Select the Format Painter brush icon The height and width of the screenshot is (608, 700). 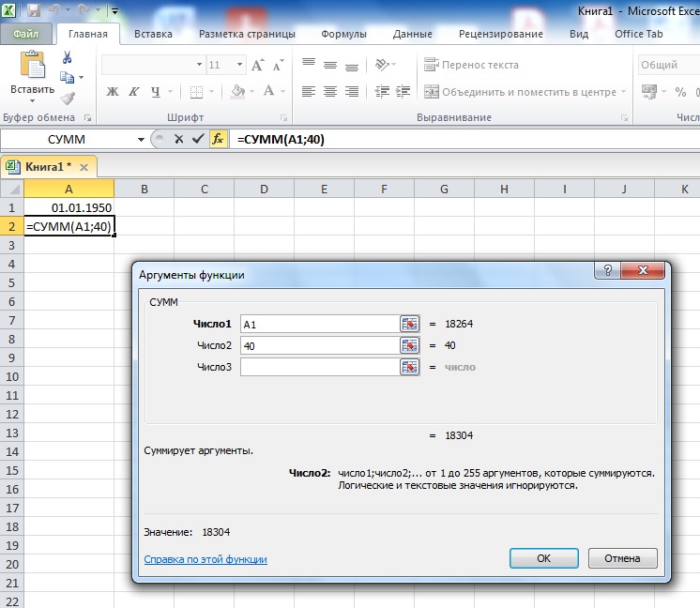coord(68,98)
